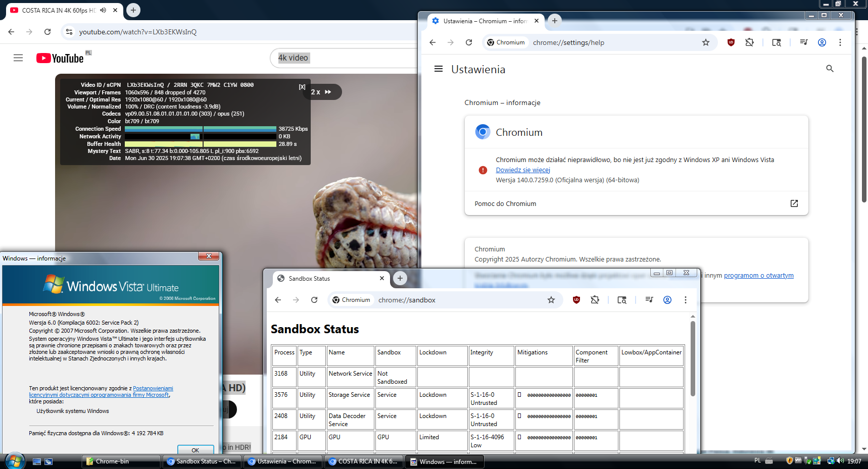Screen dimensions: 868x469
Task: Open uBlock Origin in the Settings window
Action: tap(731, 42)
